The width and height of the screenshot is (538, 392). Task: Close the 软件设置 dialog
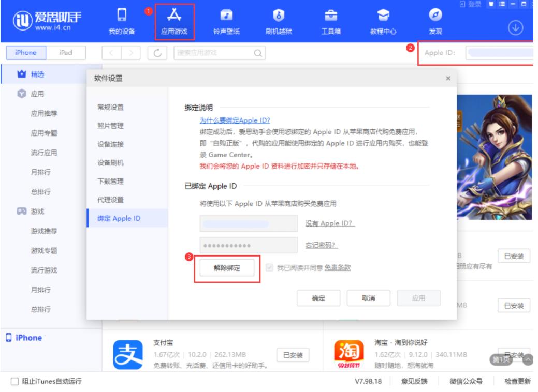pos(448,78)
